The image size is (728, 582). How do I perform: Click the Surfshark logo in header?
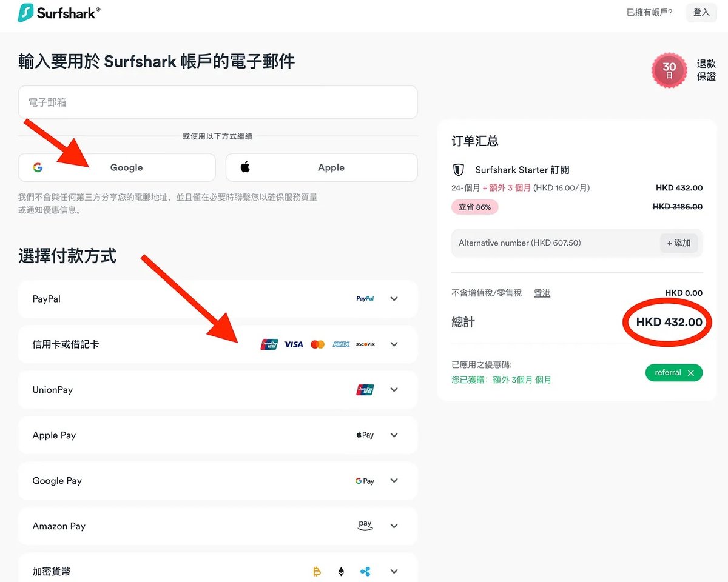tap(59, 13)
